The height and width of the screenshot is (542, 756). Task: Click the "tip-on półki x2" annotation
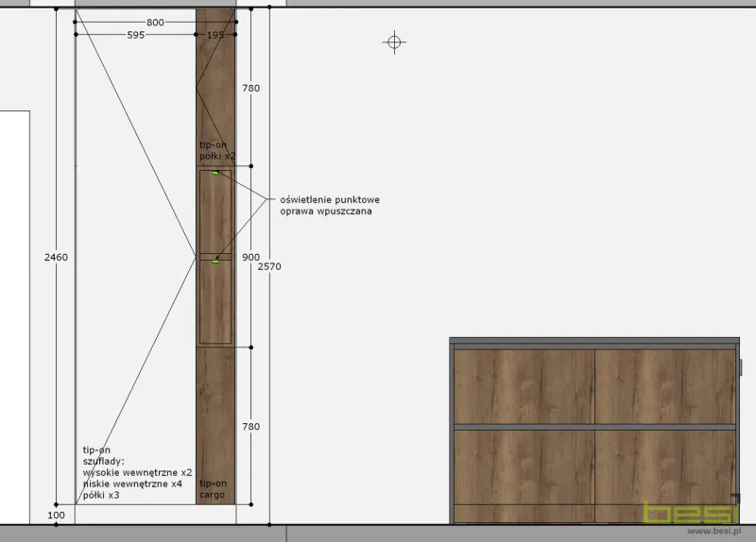(217, 150)
